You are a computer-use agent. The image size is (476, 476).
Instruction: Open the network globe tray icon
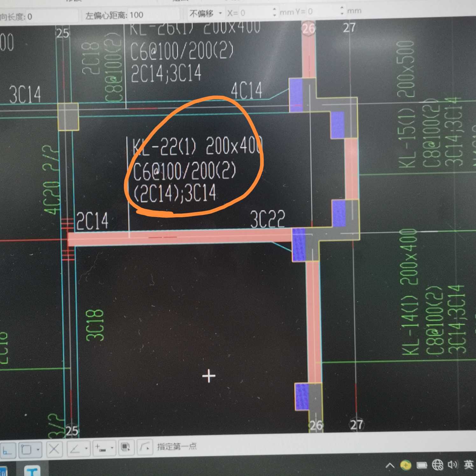tap(437, 465)
